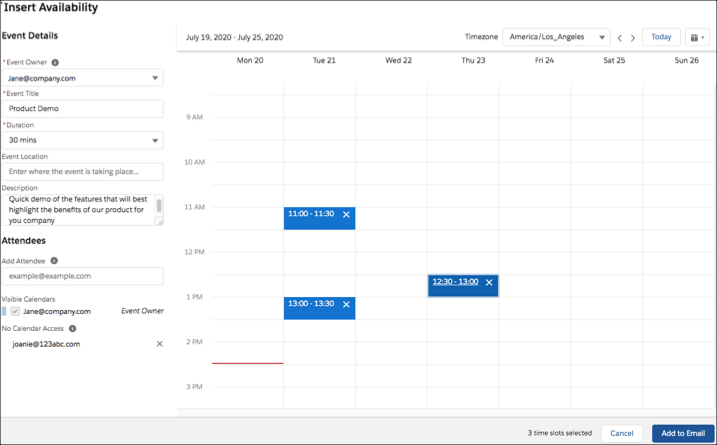Image resolution: width=717 pixels, height=445 pixels.
Task: Click the 9 AM time label
Action: (194, 117)
